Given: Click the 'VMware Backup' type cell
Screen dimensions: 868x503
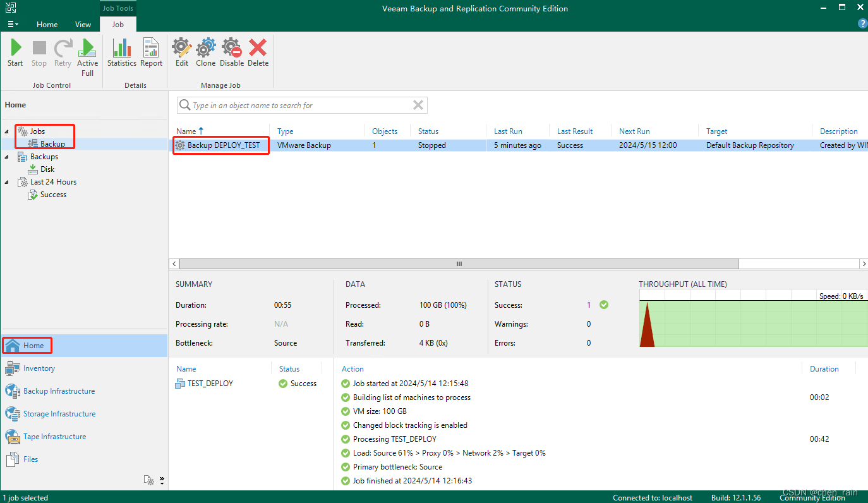Looking at the screenshot, I should 304,145.
